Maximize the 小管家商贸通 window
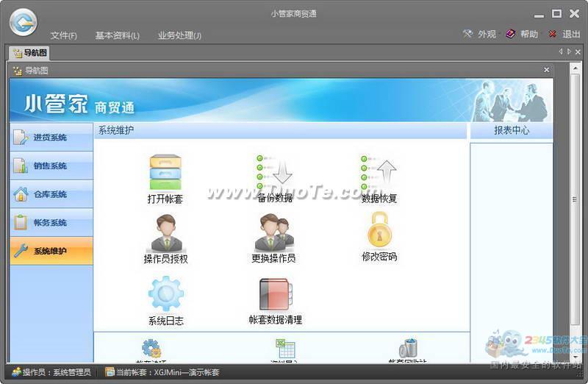Viewport: 588px width, 384px height. pos(556,14)
